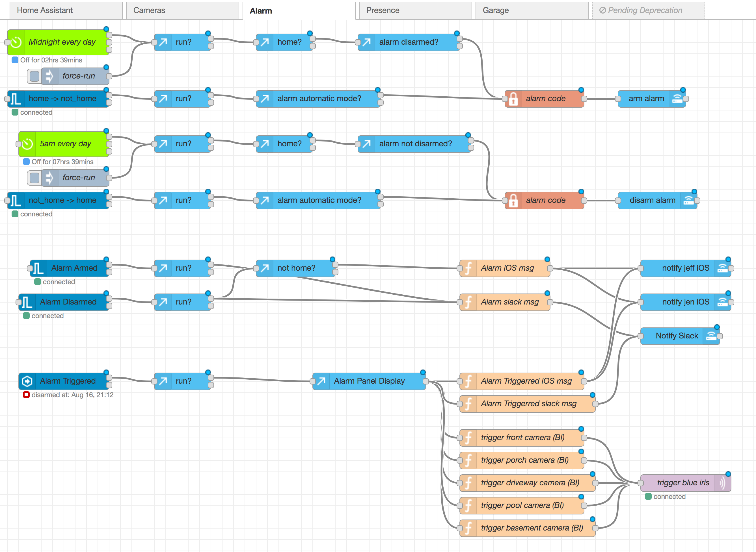The width and height of the screenshot is (756, 552).
Task: Click the clock icon on Midnight every day
Action: pos(16,42)
